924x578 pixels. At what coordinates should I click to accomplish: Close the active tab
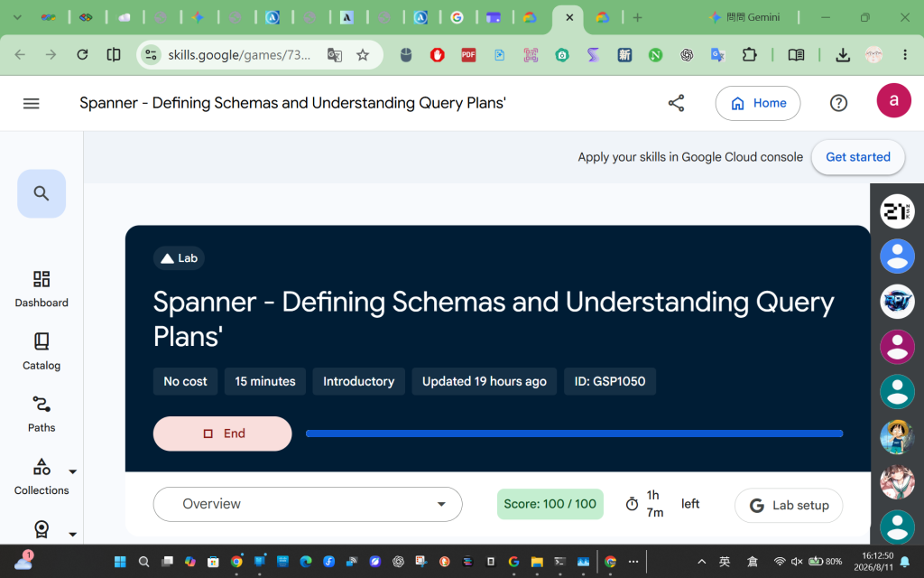[x=569, y=18]
